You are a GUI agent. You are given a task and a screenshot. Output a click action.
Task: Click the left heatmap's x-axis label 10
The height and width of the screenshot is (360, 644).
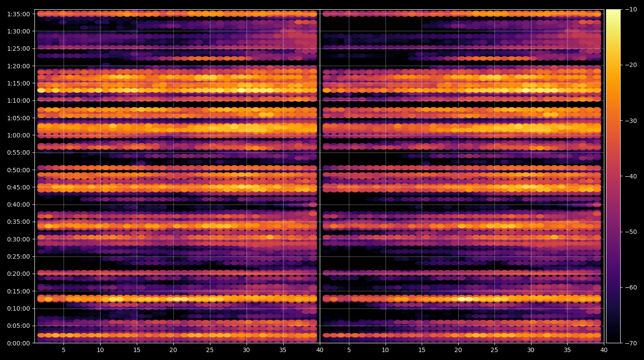point(100,350)
